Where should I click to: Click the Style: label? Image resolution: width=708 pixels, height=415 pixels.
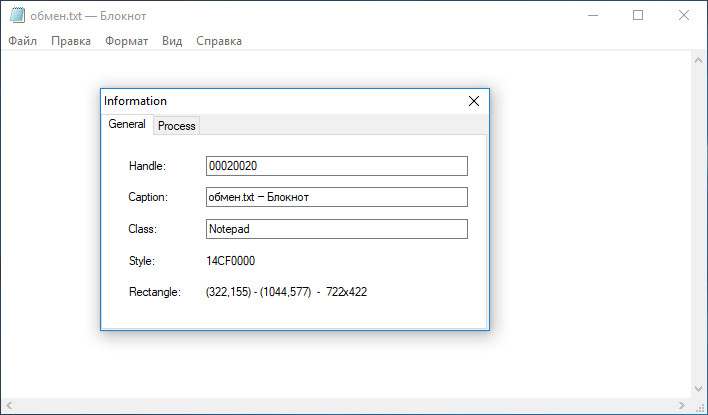[x=142, y=261]
